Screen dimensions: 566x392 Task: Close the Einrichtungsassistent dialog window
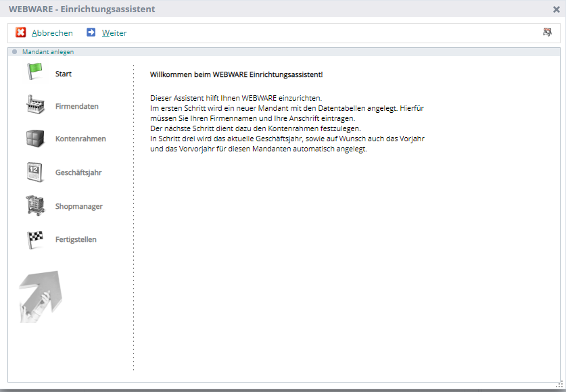(556, 9)
